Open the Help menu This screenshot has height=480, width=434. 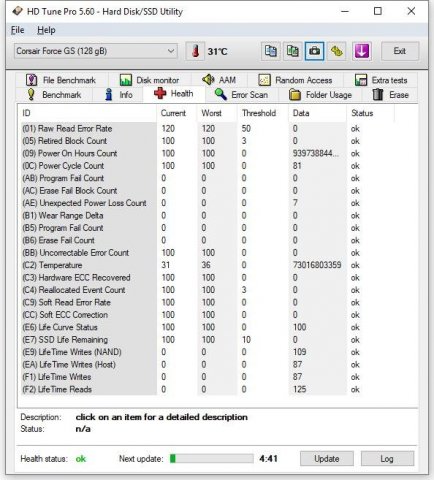point(46,30)
